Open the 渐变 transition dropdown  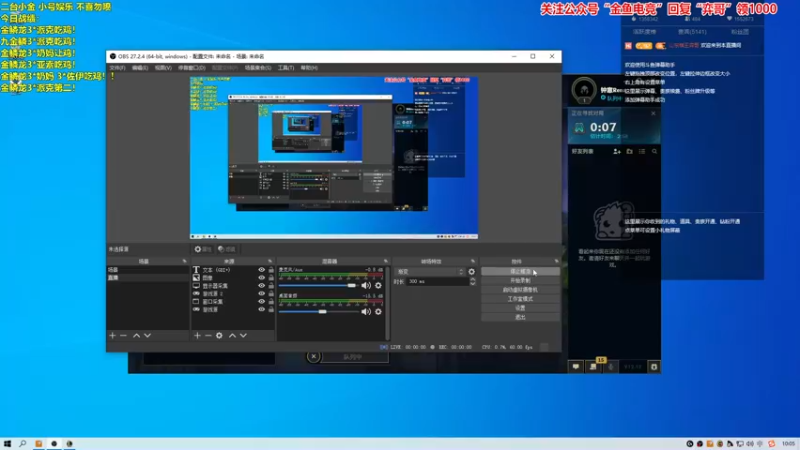pos(431,272)
